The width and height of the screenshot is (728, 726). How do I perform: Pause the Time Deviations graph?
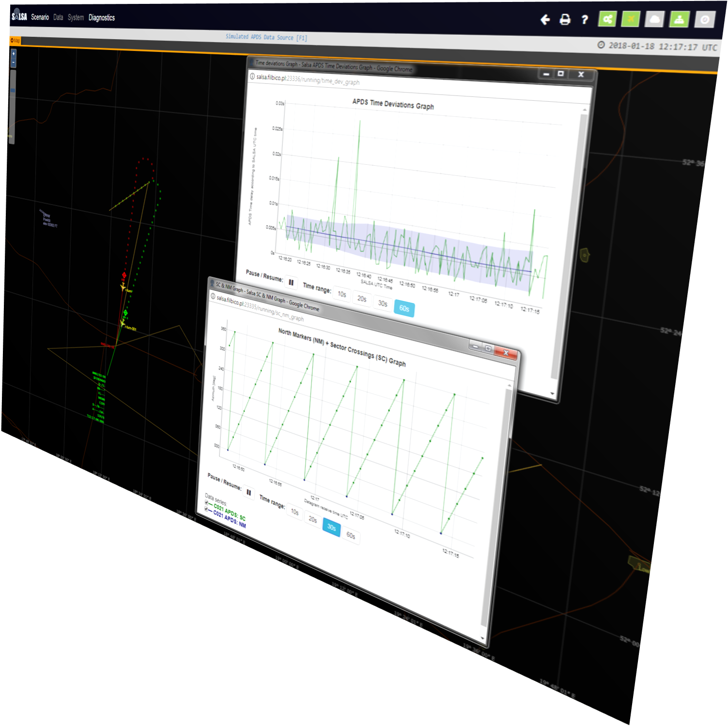[291, 282]
